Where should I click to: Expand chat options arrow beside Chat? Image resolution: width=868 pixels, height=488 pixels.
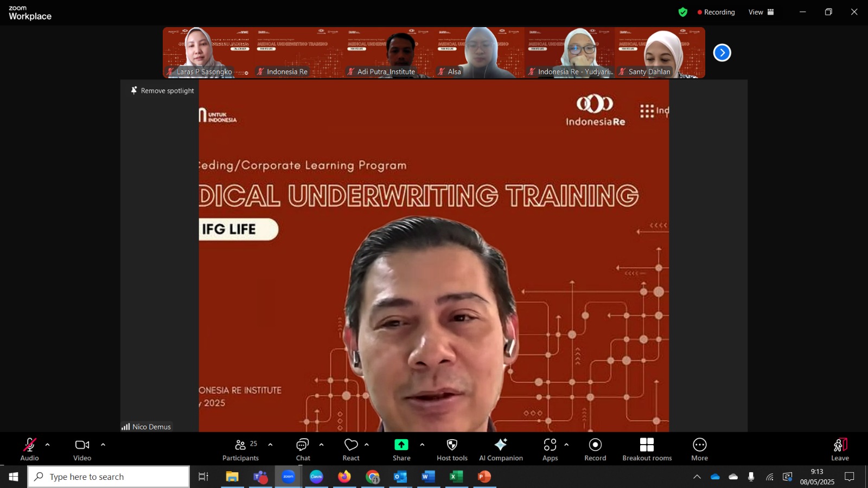tap(321, 445)
